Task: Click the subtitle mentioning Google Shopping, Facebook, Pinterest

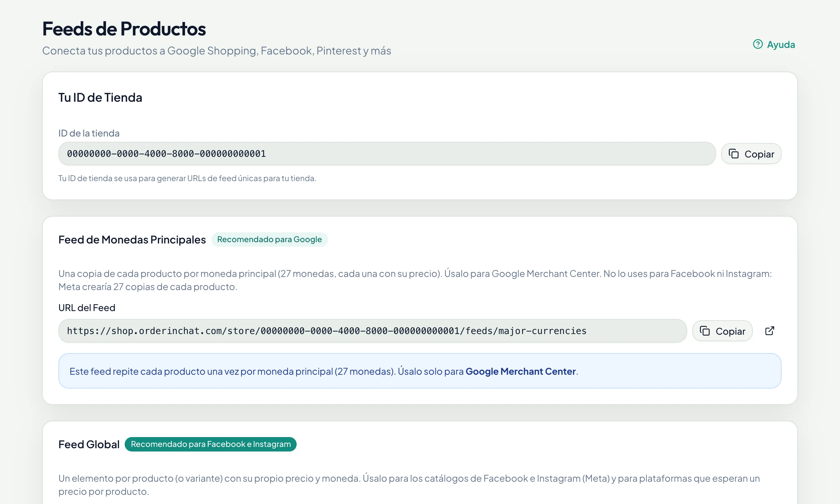Action: click(217, 51)
